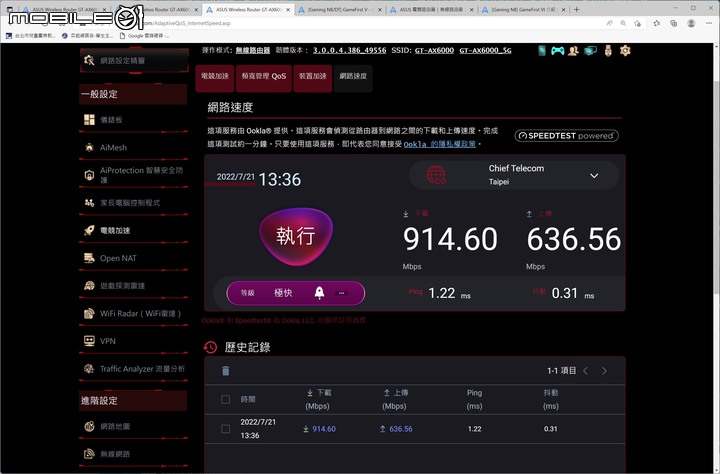Click the USB icon in the header
The width and height of the screenshot is (720, 474).
pos(608,51)
